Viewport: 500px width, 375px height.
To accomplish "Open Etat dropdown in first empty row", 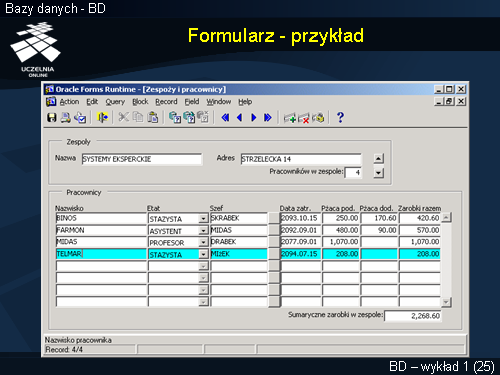I will coord(203,266).
